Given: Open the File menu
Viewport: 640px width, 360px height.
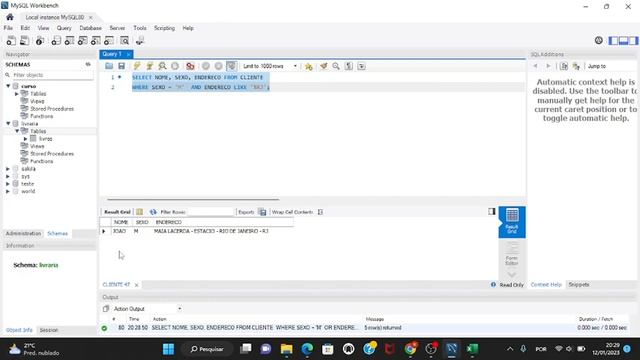Looking at the screenshot, I should click(x=8, y=28).
